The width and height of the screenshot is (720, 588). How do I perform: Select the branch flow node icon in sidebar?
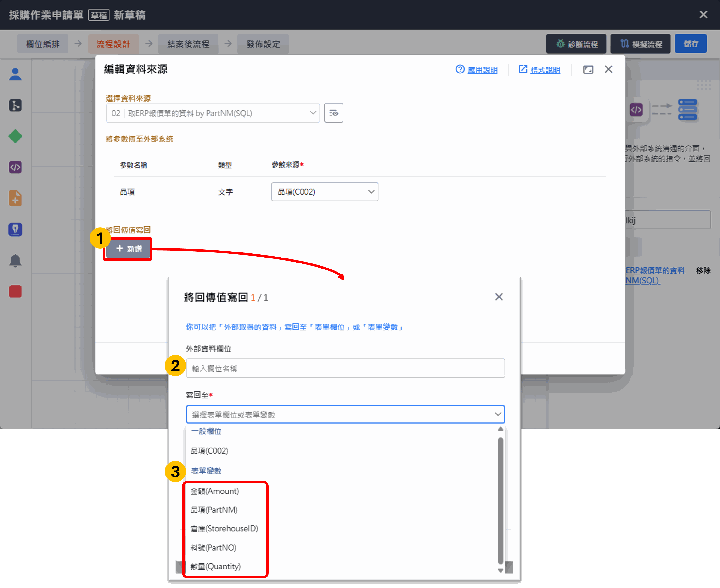15,105
